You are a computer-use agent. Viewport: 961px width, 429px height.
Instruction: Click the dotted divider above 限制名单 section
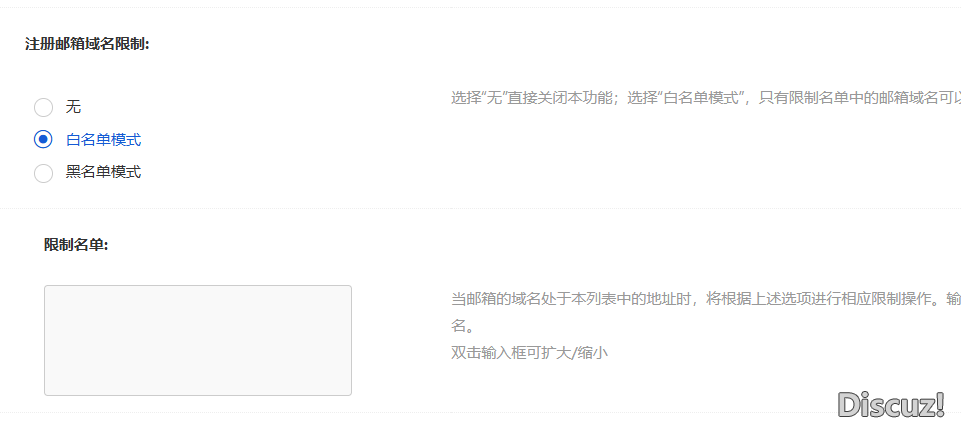pos(480,208)
